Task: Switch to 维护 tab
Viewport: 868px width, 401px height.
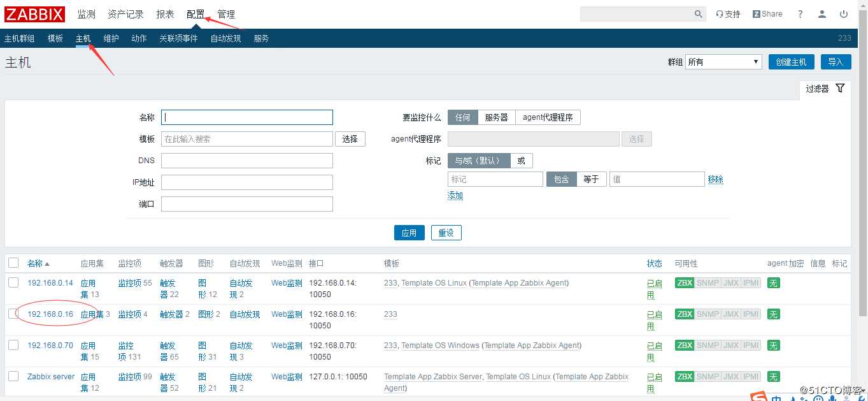Action: [x=111, y=38]
